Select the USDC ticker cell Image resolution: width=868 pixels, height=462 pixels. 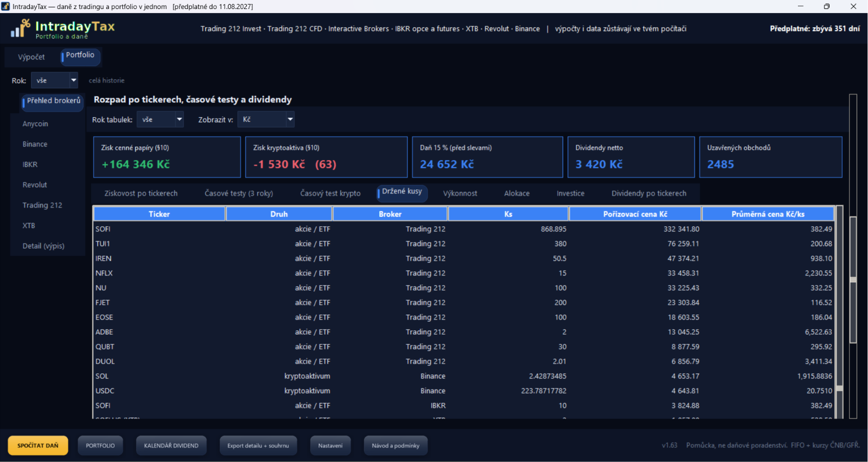coord(105,391)
